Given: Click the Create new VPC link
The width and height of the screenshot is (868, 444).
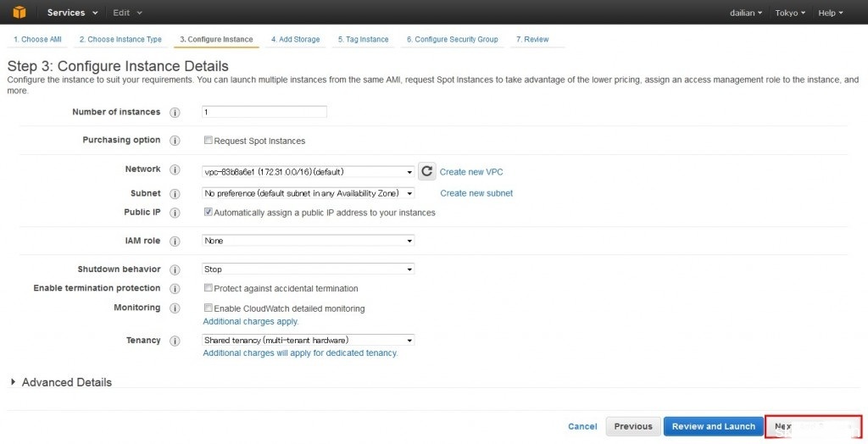Looking at the screenshot, I should click(471, 172).
